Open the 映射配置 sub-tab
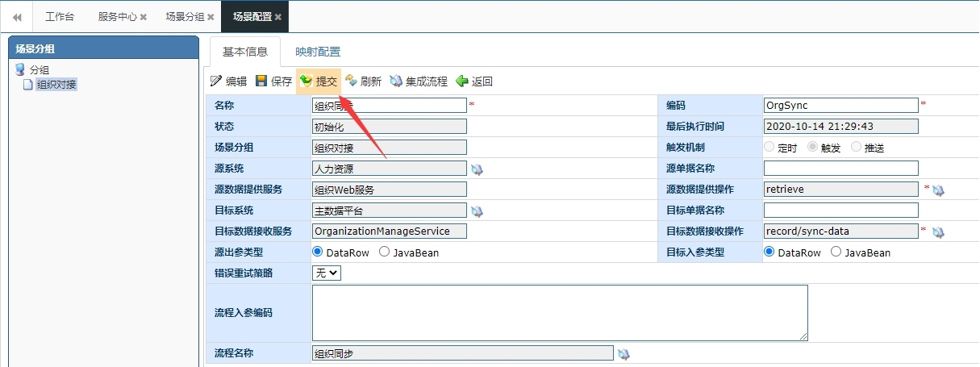Screen dimensions: 980x367 pos(318,52)
